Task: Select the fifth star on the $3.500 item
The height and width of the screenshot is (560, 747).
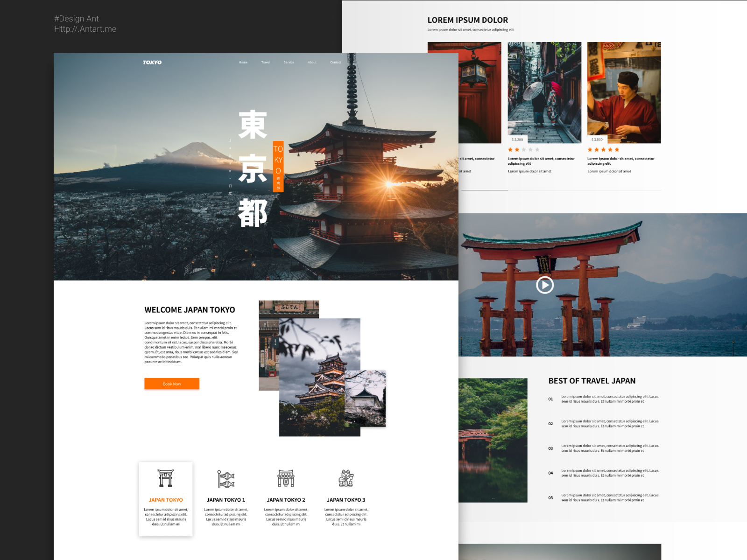Action: point(617,149)
